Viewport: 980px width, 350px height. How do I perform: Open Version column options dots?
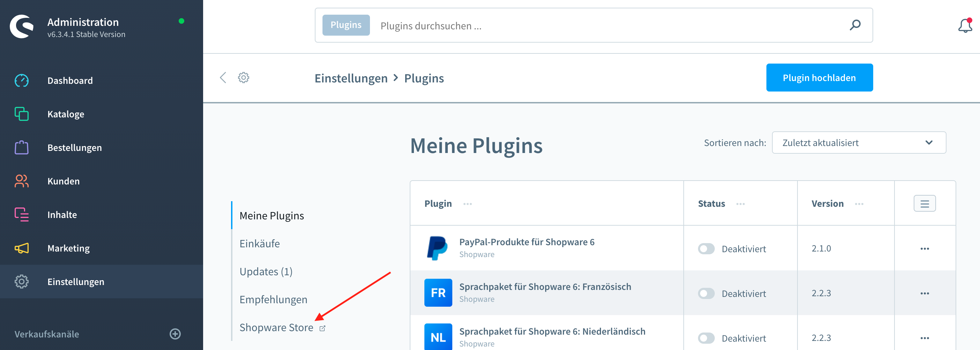click(859, 204)
